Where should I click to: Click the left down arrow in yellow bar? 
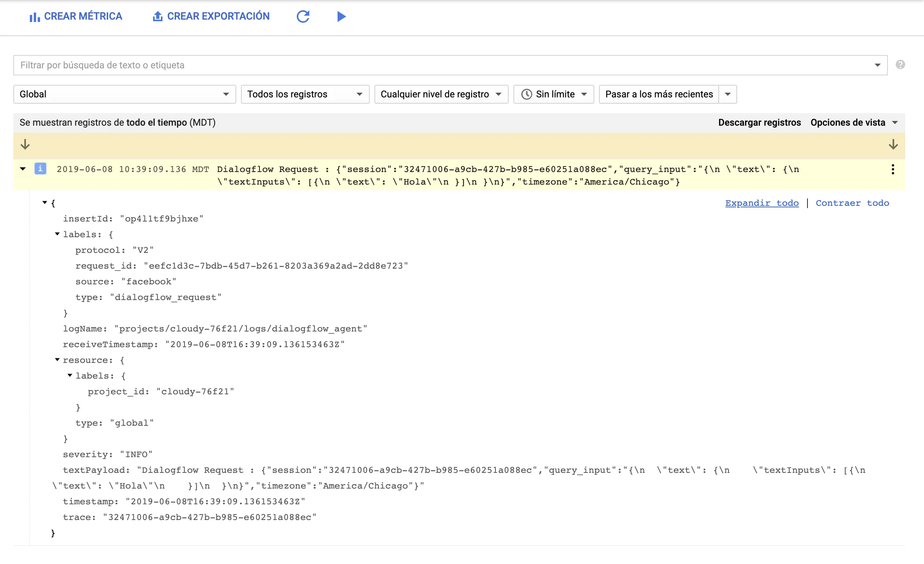(x=25, y=145)
